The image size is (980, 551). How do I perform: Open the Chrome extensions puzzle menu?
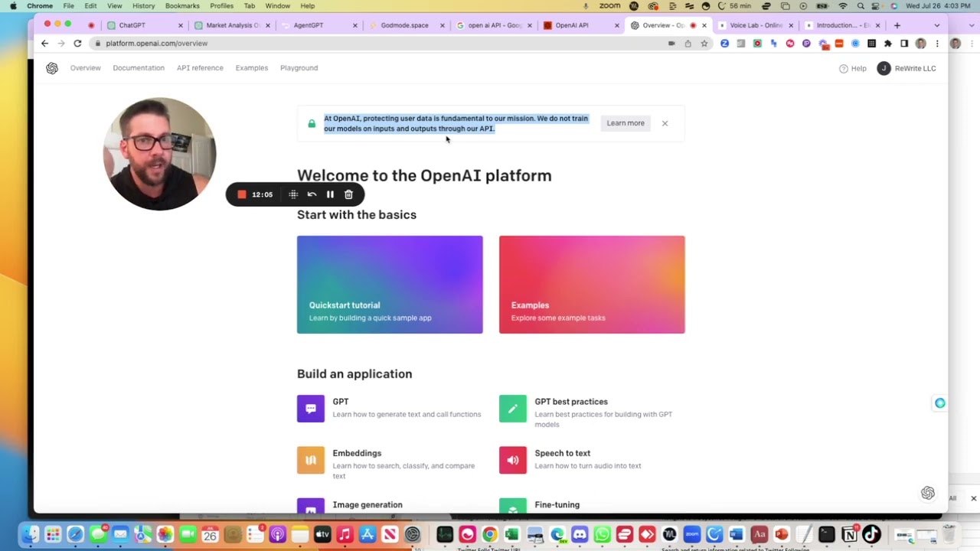pos(888,44)
